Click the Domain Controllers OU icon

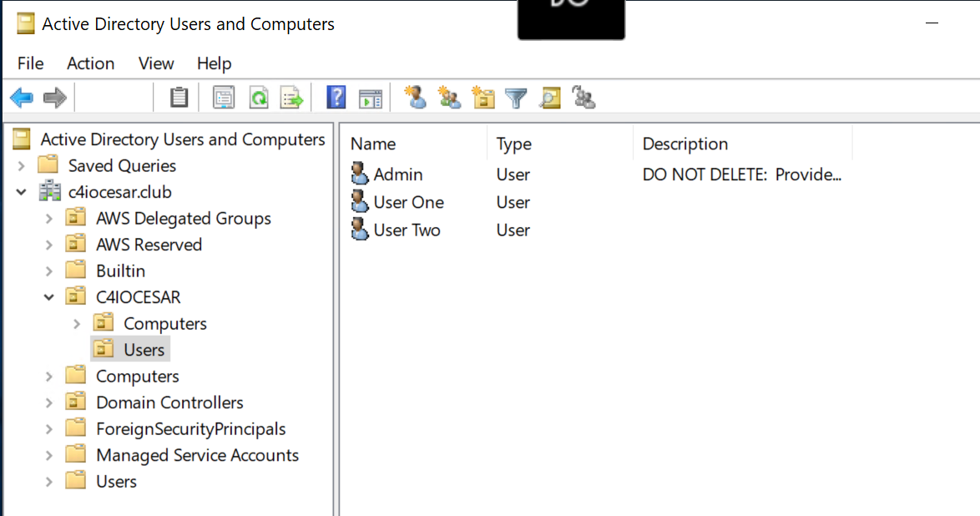(x=76, y=402)
